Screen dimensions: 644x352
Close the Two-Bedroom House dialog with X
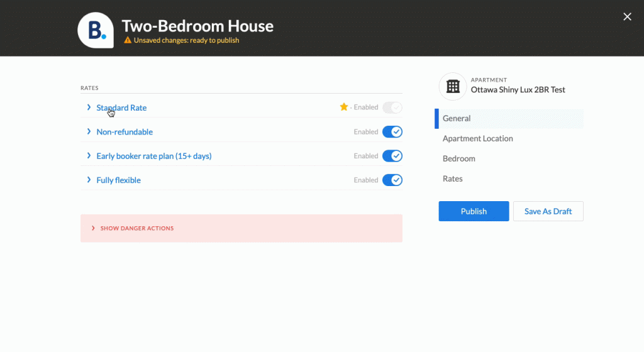(627, 17)
